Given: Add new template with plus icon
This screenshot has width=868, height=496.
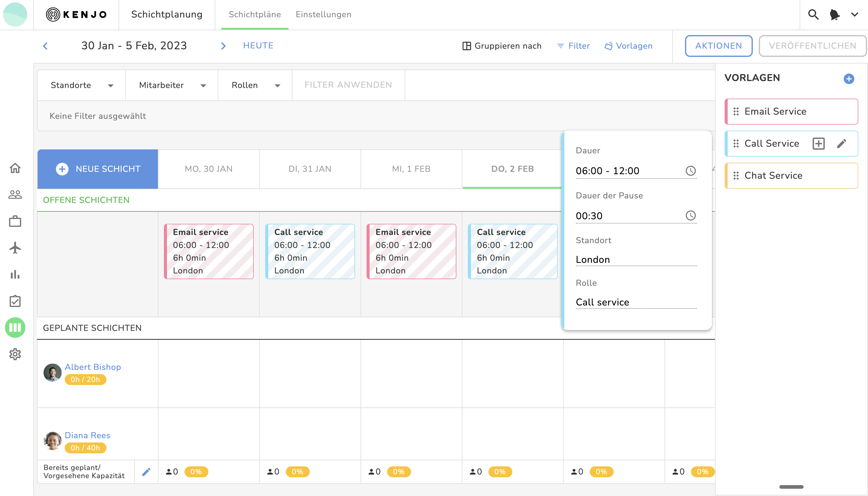Looking at the screenshot, I should tap(848, 79).
